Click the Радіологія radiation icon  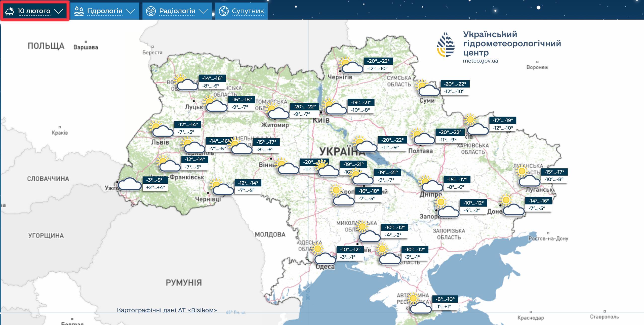pyautogui.click(x=151, y=11)
